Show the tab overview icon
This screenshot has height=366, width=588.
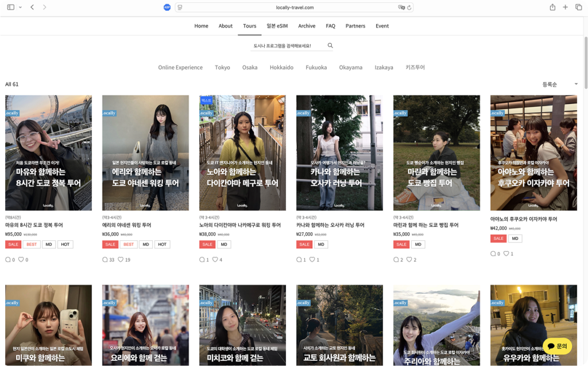(578, 7)
